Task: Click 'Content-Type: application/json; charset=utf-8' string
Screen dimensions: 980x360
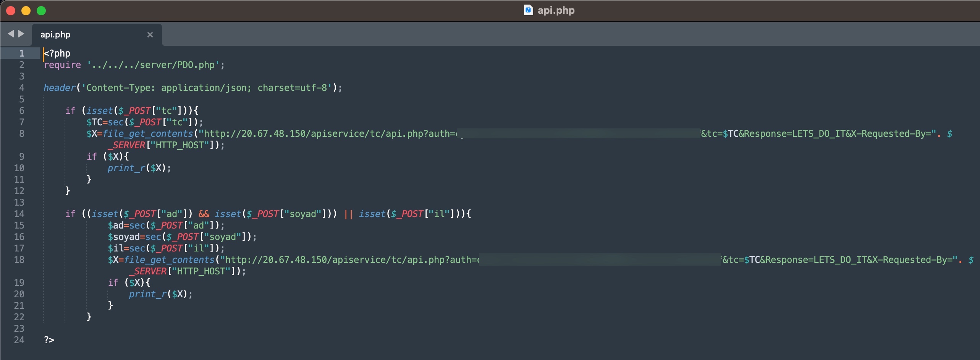Action: [x=207, y=88]
